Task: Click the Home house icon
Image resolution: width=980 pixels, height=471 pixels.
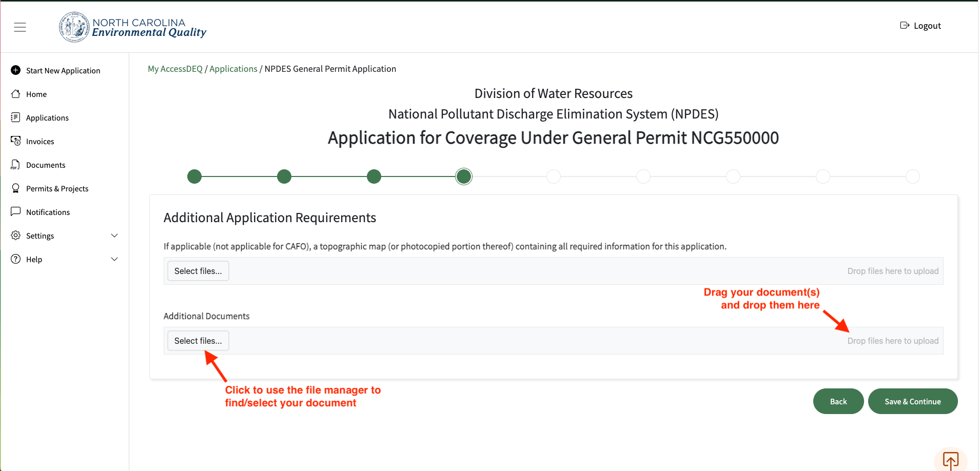Action: point(16,94)
